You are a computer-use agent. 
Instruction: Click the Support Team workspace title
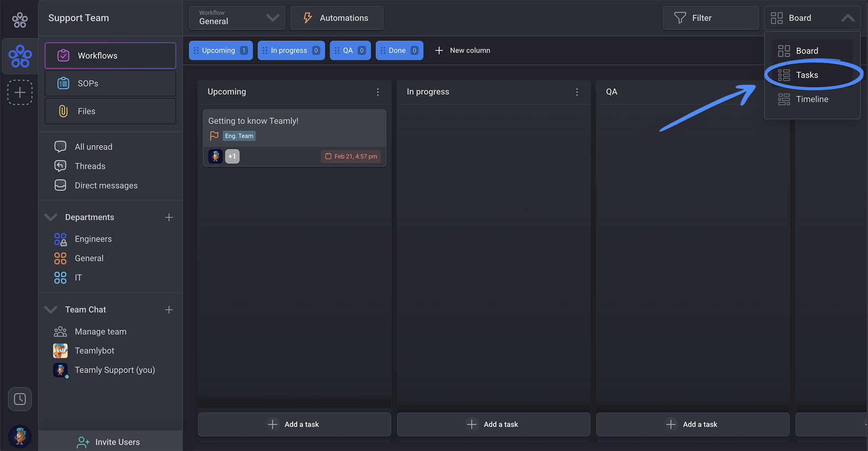click(79, 18)
